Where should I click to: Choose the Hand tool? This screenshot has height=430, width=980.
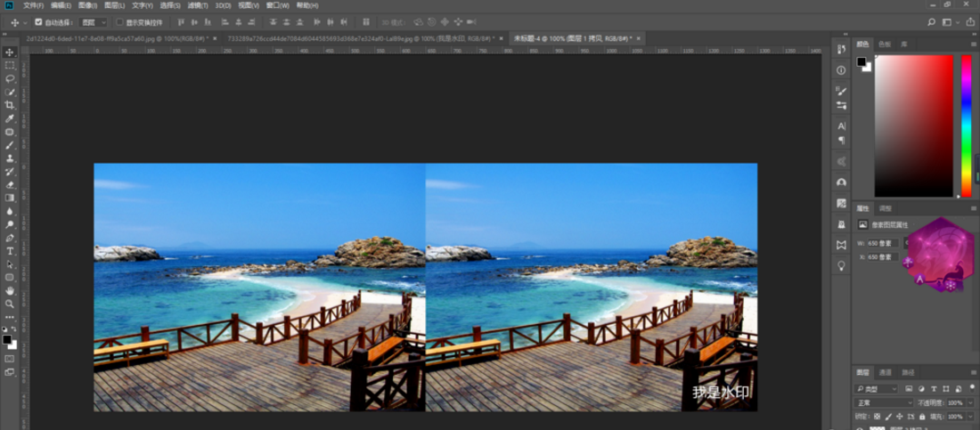tap(10, 290)
